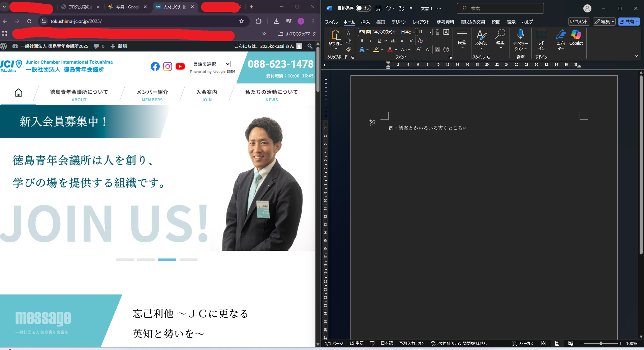The width and height of the screenshot is (644, 350).
Task: Toggle bold formatting in Word
Action: pos(362,41)
